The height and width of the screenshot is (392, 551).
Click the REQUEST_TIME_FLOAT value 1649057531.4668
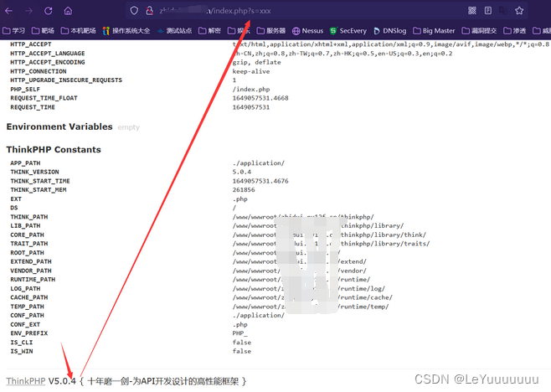tap(260, 98)
